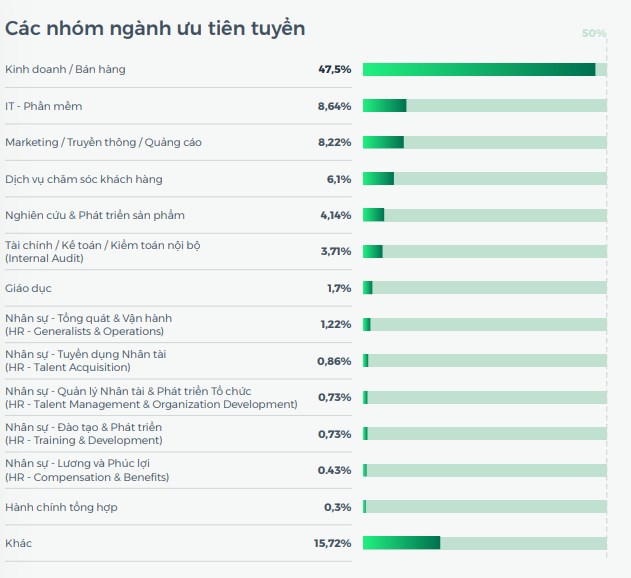Click the Hành chính tổng hợp label
The width and height of the screenshot is (631, 578).
pyautogui.click(x=61, y=507)
